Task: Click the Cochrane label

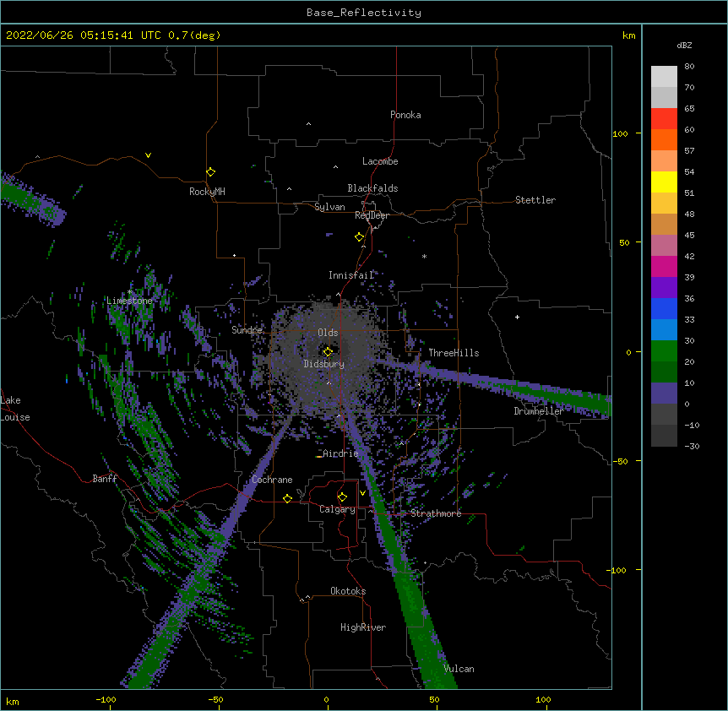Action: [x=272, y=480]
